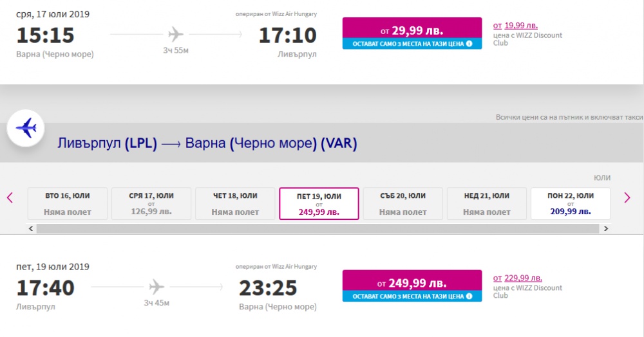Click the info icon on the 29,99 лв. banner

(x=469, y=44)
